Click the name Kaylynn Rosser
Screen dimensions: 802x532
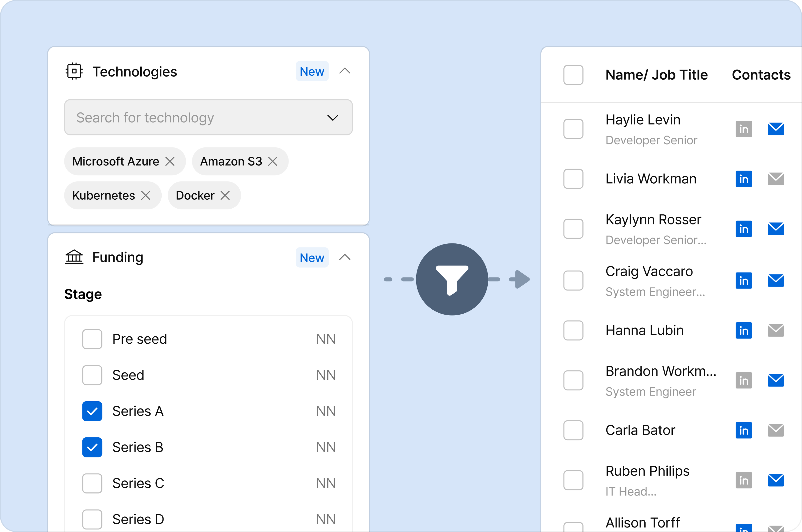[x=653, y=220]
